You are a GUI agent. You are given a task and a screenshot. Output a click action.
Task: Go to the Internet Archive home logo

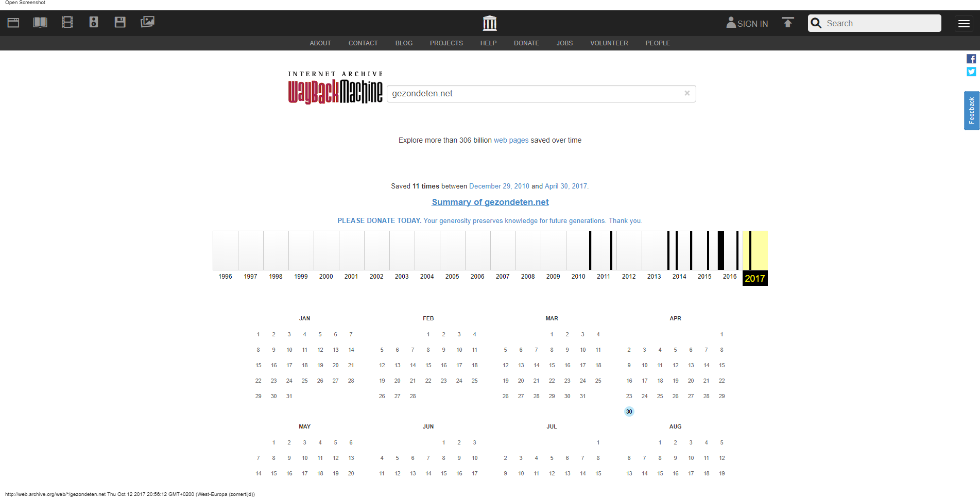pos(490,23)
